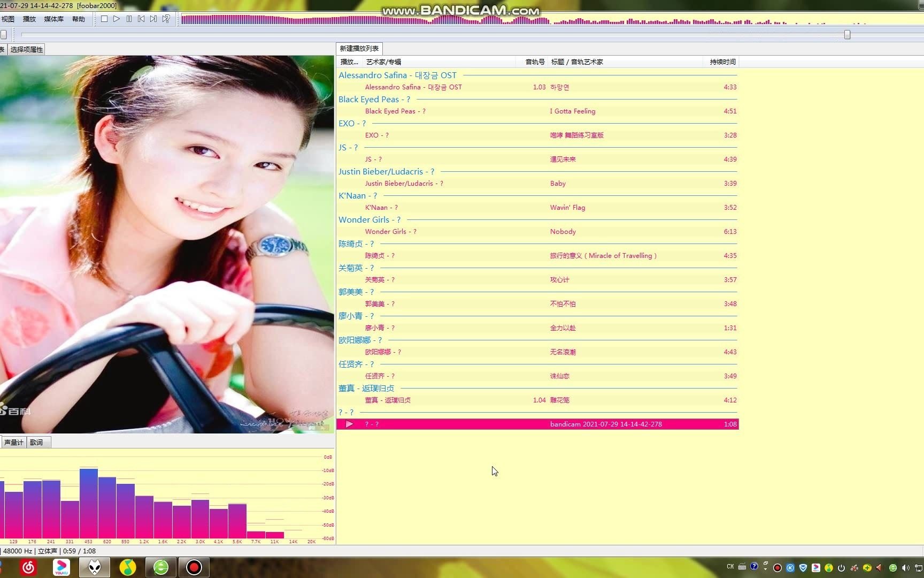Open the Youku app from the taskbar
The image size is (924, 578).
61,567
